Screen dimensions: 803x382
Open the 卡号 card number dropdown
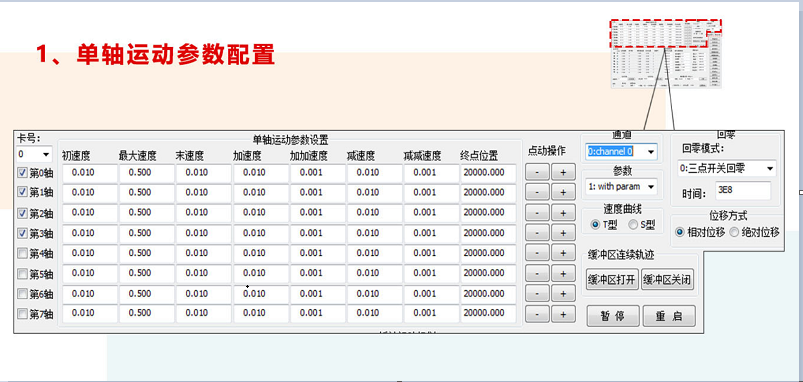tap(33, 154)
